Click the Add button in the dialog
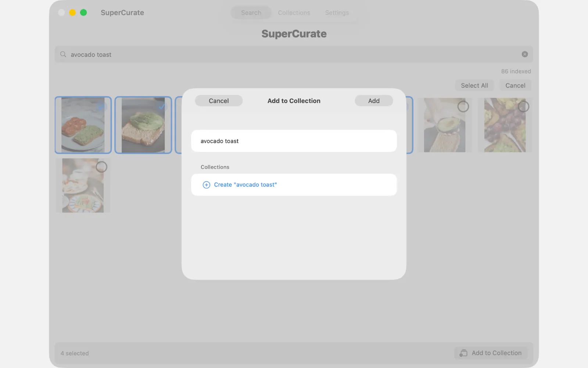This screenshot has height=368, width=588. pyautogui.click(x=374, y=101)
